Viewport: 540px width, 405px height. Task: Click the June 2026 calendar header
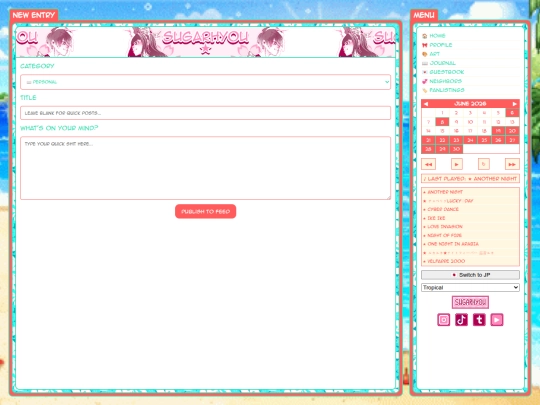(470, 104)
